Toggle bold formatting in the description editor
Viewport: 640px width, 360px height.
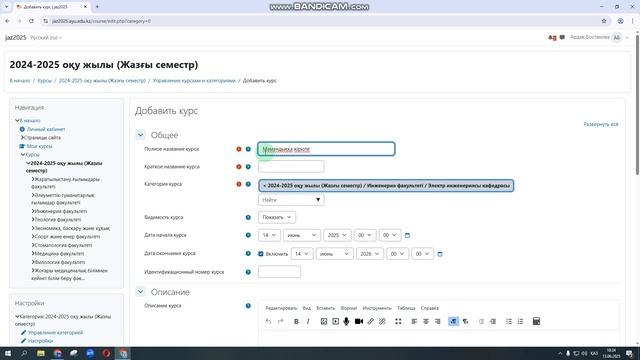click(x=296, y=322)
